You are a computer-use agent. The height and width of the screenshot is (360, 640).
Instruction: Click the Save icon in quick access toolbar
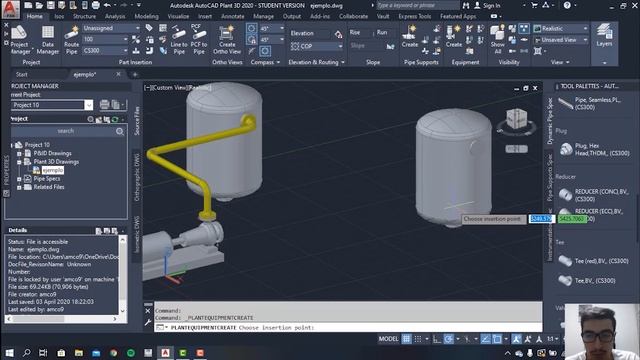50,5
